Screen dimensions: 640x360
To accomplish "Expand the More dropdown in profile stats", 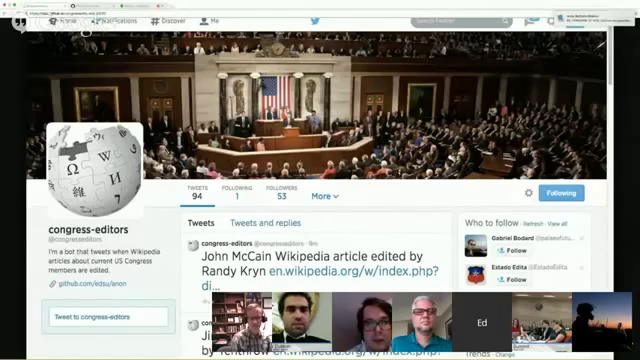I will pyautogui.click(x=325, y=196).
